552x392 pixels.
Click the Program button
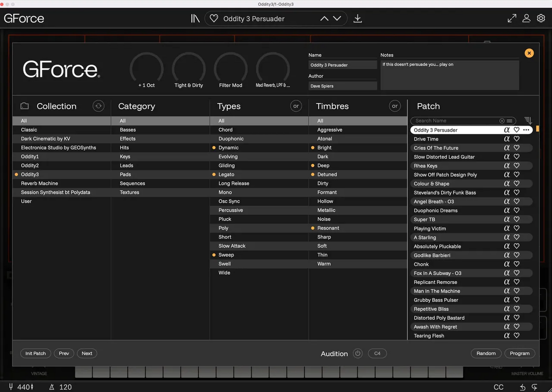click(520, 353)
